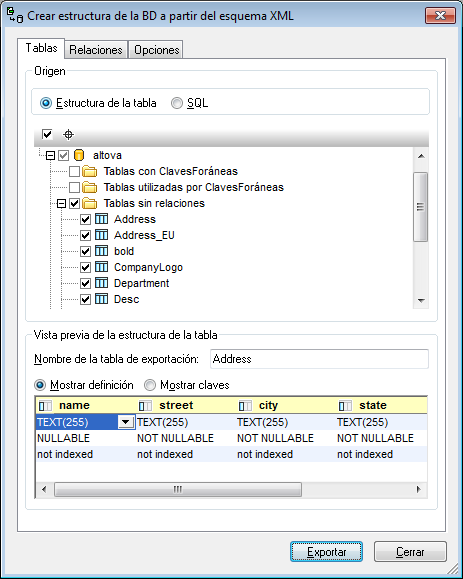
Task: Click the name column header icon
Action: pos(45,406)
